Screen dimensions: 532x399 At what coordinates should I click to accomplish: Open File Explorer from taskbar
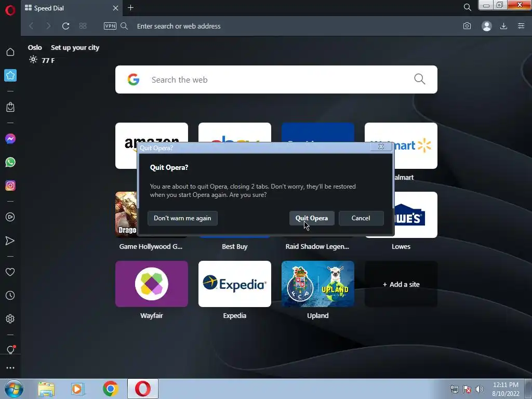pos(46,389)
